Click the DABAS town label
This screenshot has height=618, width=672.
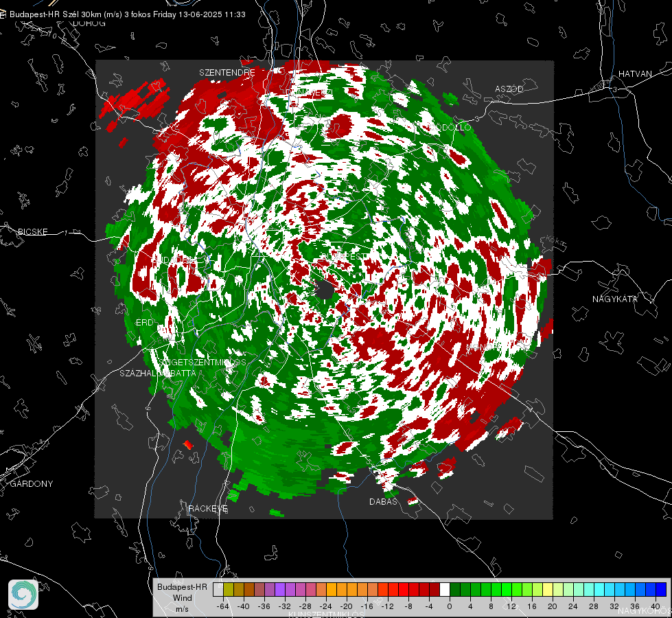coord(383,501)
